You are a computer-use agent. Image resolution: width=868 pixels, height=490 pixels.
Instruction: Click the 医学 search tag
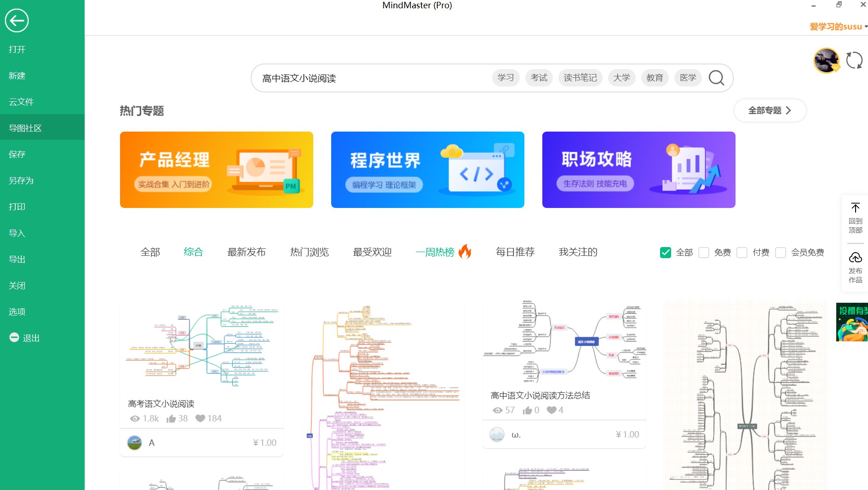coord(688,78)
